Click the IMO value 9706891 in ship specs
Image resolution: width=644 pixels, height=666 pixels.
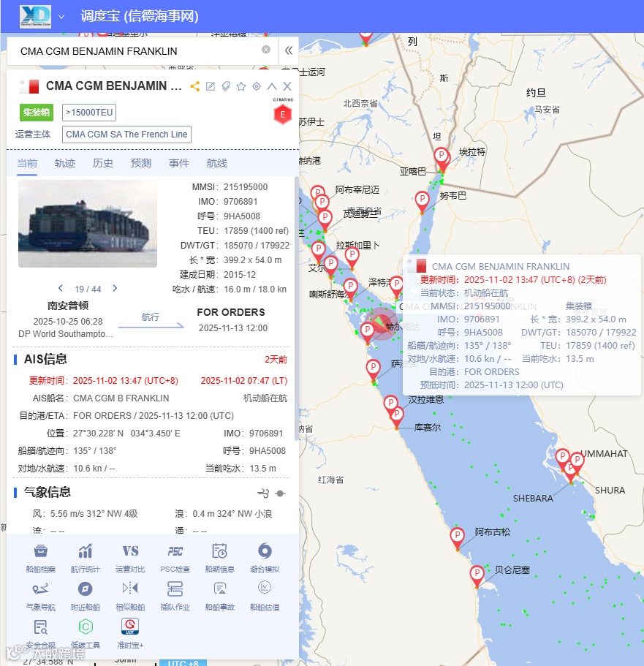click(240, 201)
